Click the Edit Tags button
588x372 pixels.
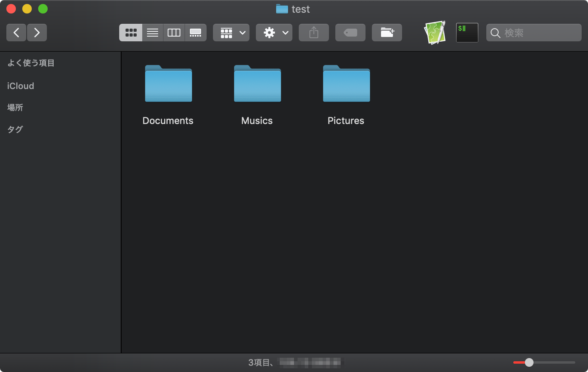[x=350, y=33]
